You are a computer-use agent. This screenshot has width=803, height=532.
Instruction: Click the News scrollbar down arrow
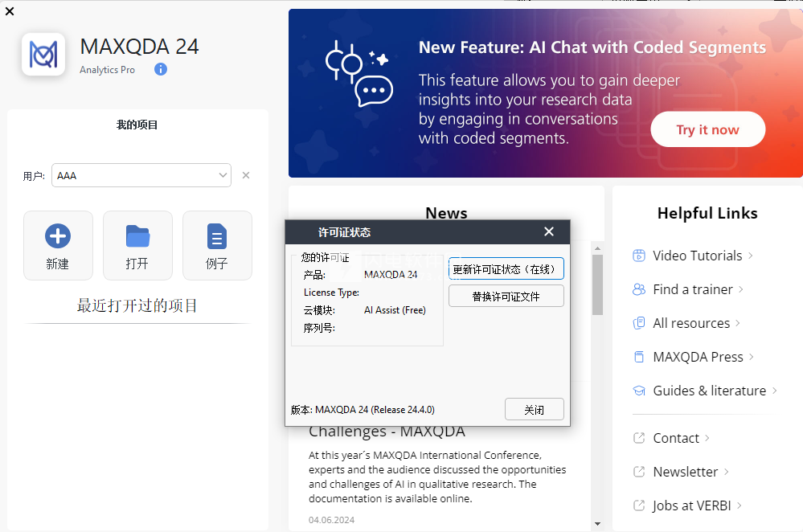[x=598, y=524]
